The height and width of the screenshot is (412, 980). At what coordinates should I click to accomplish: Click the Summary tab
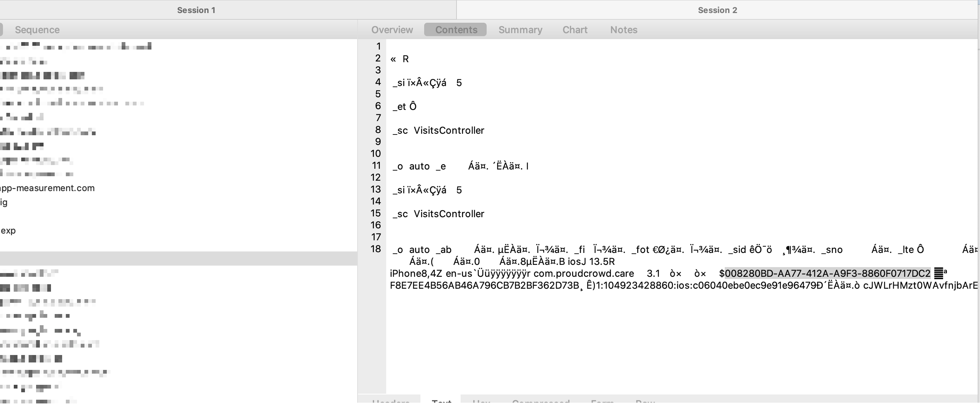click(x=521, y=29)
